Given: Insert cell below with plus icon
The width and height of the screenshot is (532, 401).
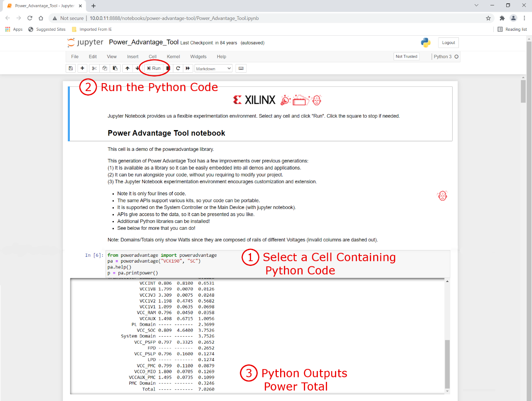Looking at the screenshot, I should (x=82, y=68).
